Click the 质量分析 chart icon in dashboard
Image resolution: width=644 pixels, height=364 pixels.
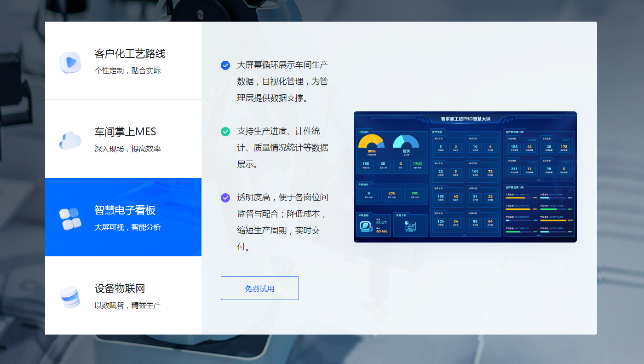click(x=409, y=226)
